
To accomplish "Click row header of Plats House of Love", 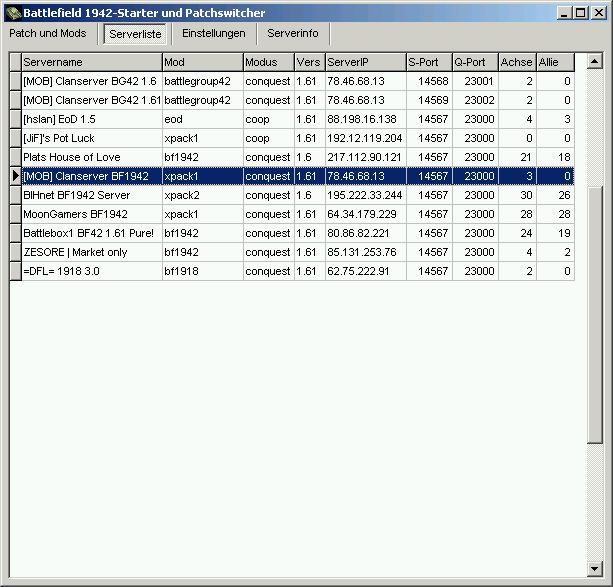I will [16, 157].
